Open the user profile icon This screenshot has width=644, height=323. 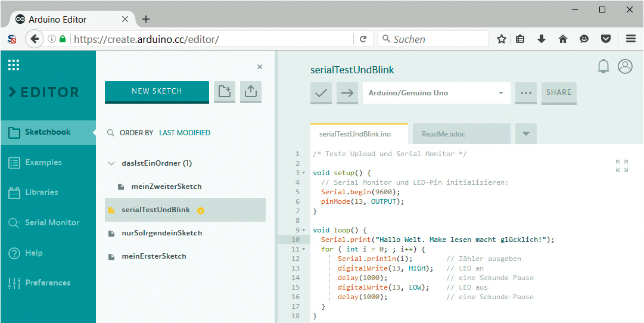[625, 66]
